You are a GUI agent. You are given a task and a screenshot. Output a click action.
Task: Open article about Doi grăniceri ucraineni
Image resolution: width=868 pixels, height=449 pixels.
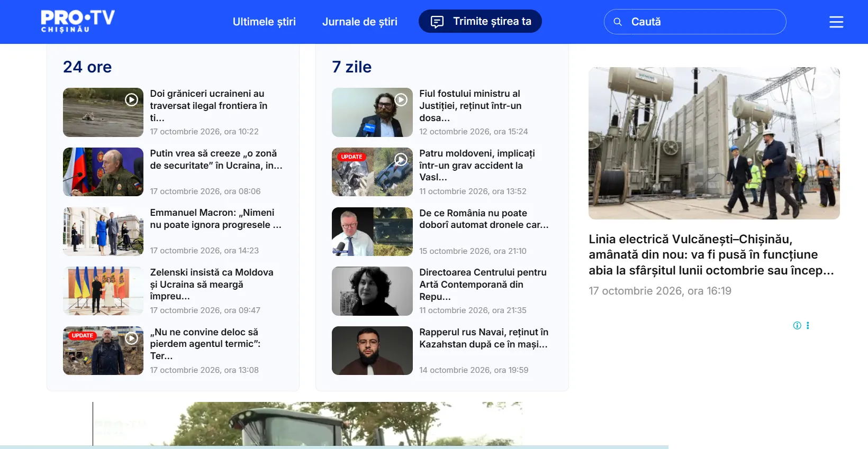pos(209,106)
